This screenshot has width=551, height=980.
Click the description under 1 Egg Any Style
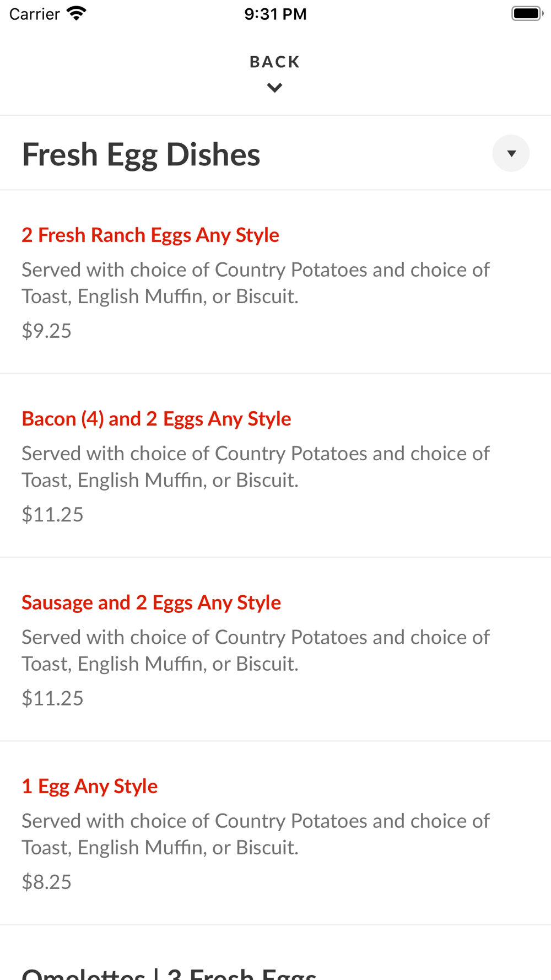256,834
